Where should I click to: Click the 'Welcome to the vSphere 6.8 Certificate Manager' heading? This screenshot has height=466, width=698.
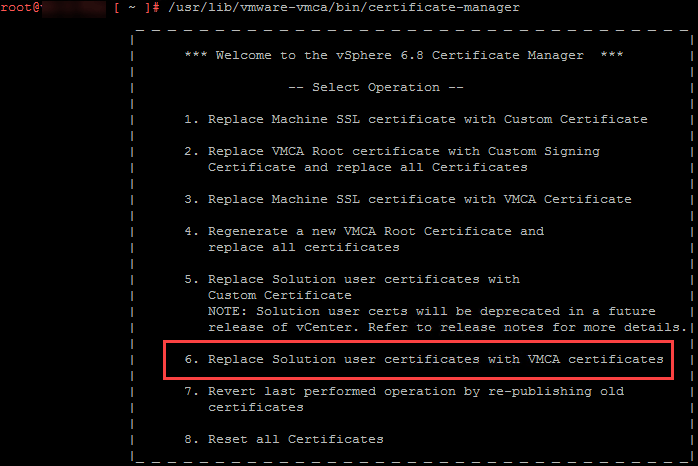coord(404,55)
